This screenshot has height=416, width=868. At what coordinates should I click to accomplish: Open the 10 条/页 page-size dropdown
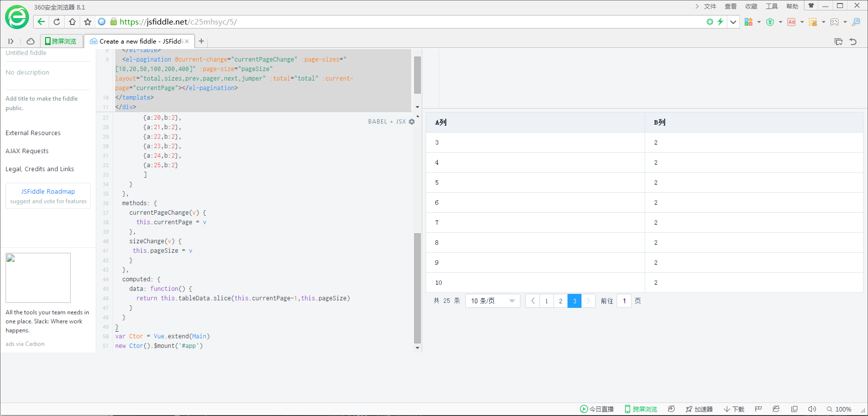(x=493, y=301)
